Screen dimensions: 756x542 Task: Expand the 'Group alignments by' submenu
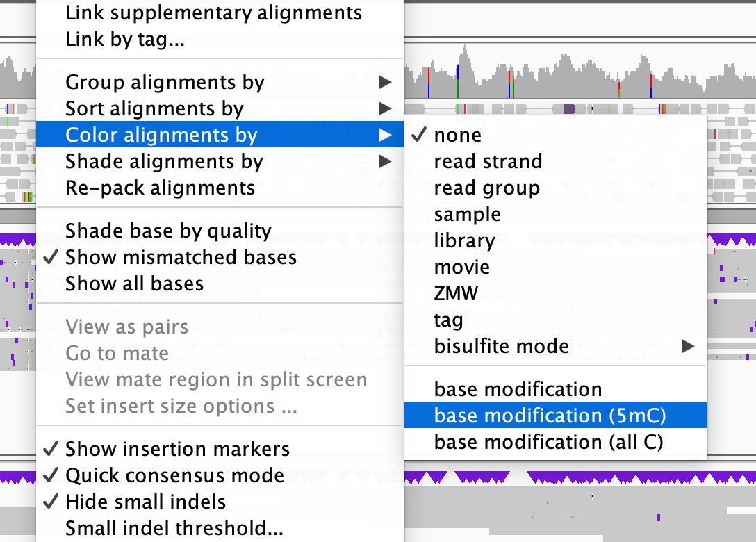point(165,82)
